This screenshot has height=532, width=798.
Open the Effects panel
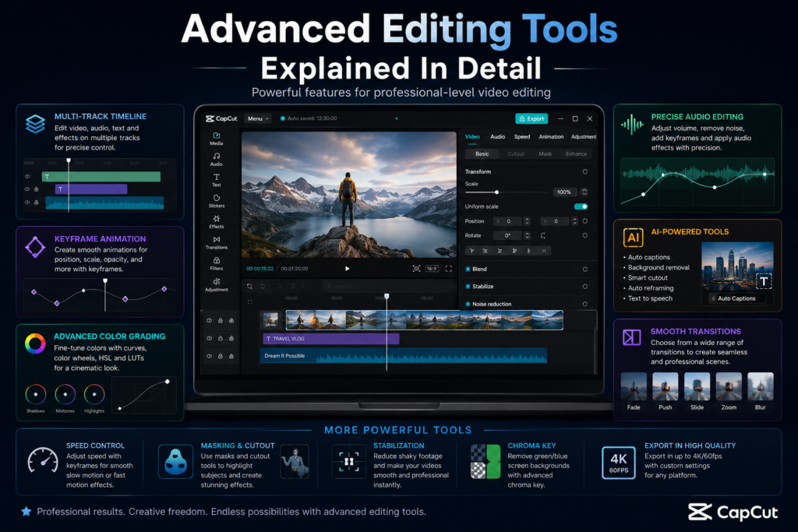[x=217, y=222]
